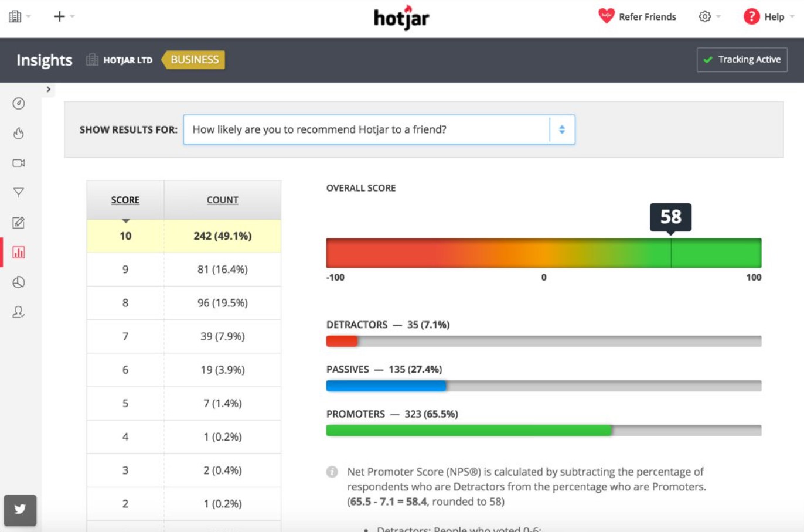Expand the sidebar with the chevron arrow

click(x=47, y=89)
